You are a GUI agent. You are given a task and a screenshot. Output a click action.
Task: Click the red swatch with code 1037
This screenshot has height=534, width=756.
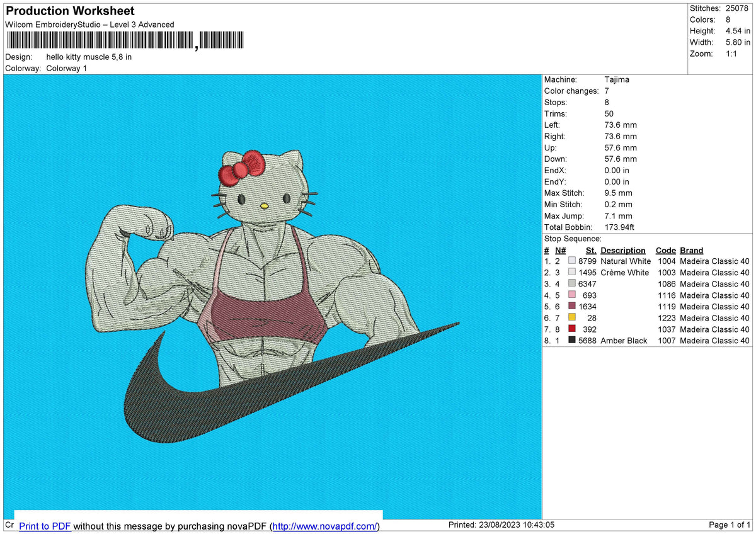tap(573, 329)
